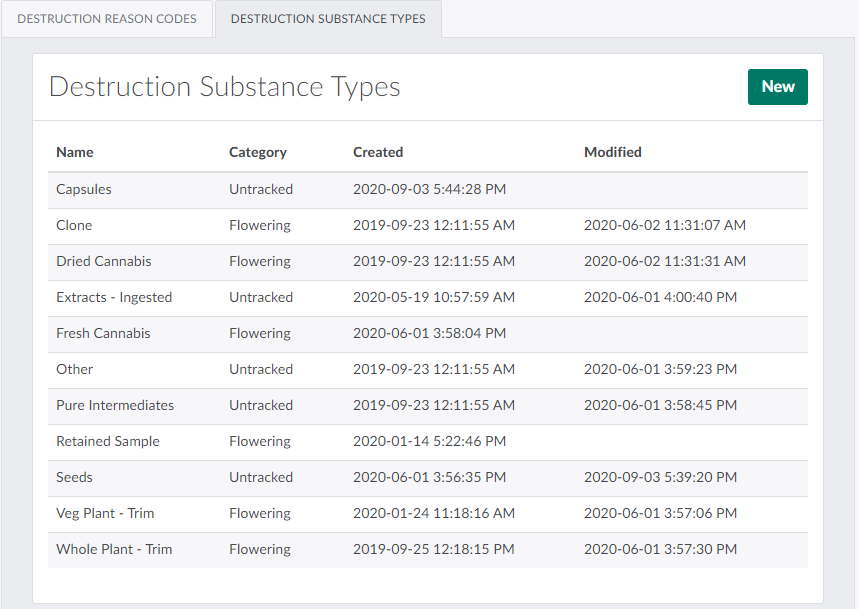The image size is (859, 609).
Task: Click the Seeds modified date 2020-09-03 5:39:20 PM
Action: click(x=660, y=478)
